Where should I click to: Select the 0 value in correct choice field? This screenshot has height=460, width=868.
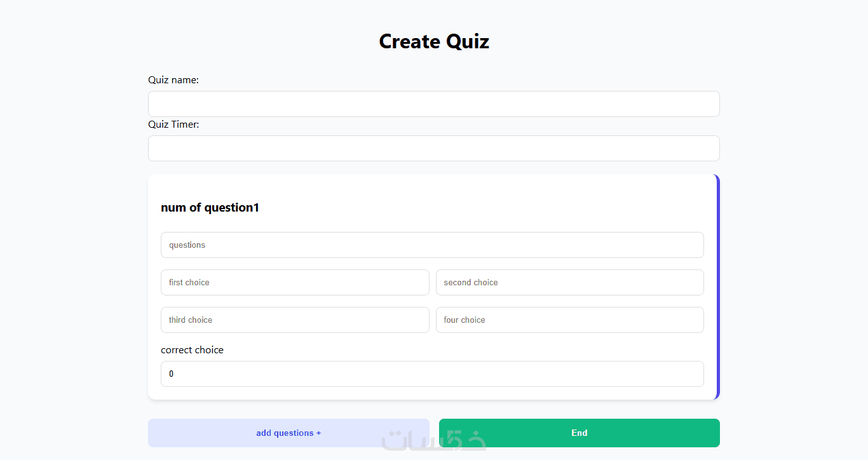point(171,374)
